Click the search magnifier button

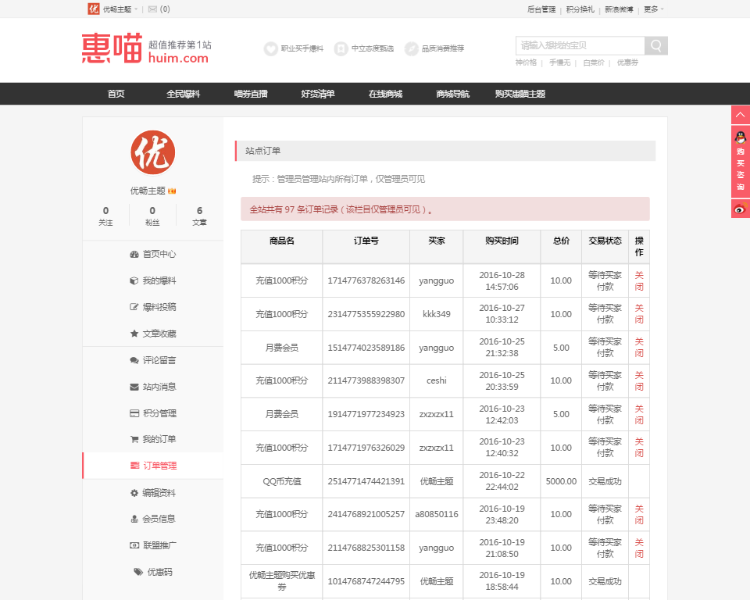coord(656,45)
